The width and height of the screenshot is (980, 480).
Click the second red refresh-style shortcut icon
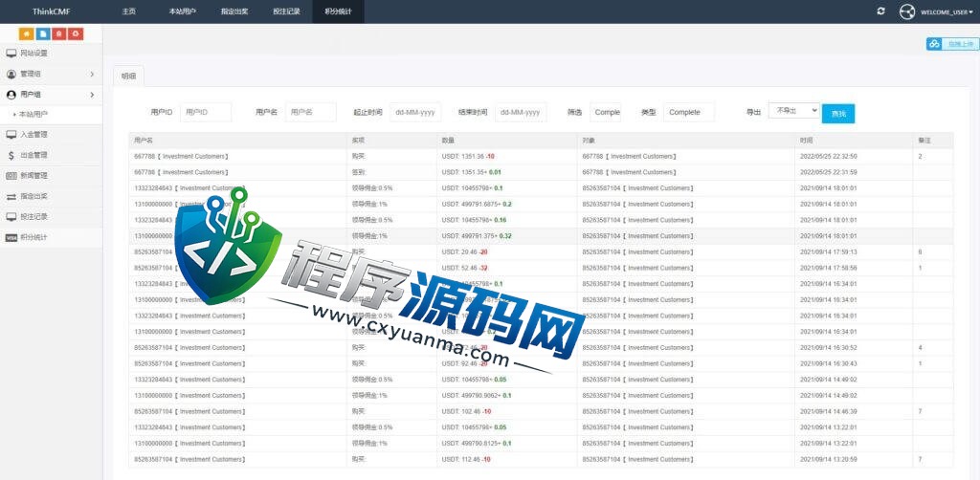tap(76, 33)
